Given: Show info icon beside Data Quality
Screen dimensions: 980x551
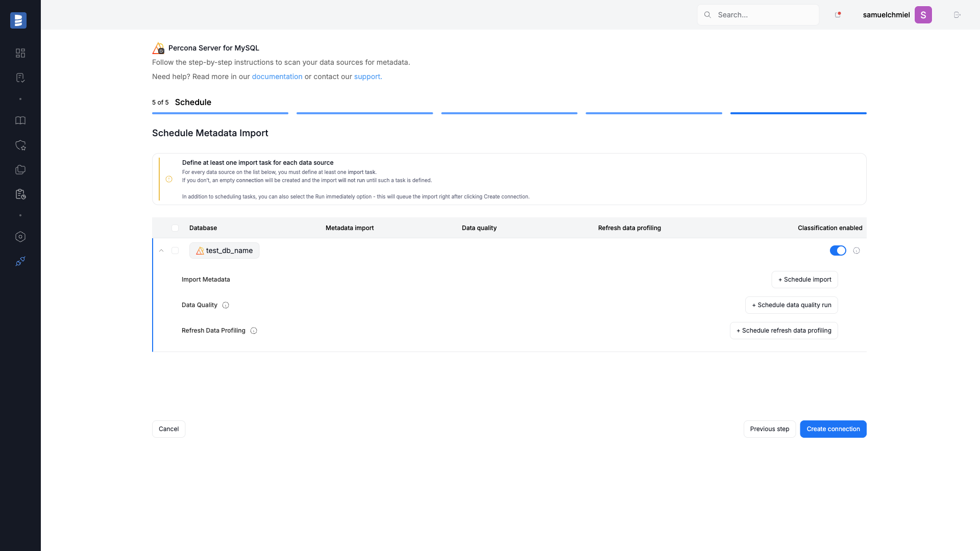Looking at the screenshot, I should tap(226, 305).
